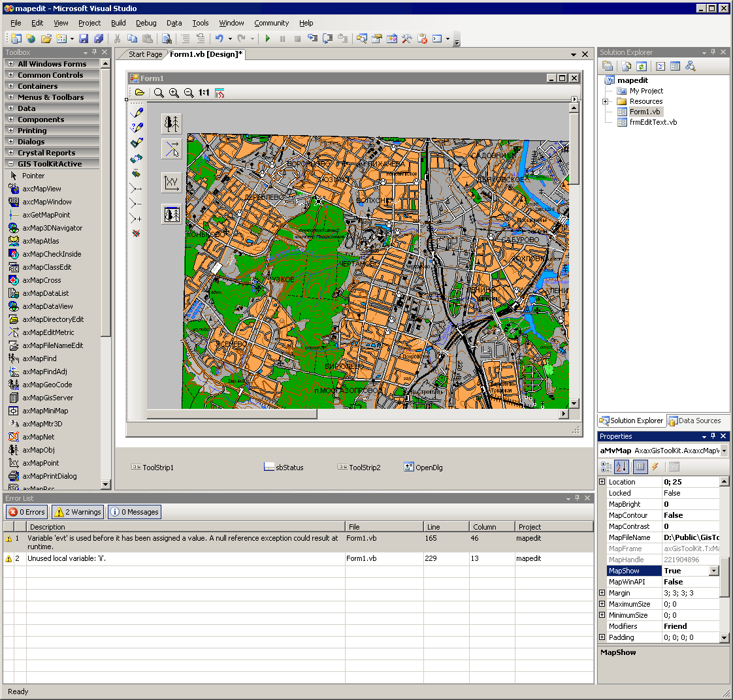Open the Community menu
Viewport: 733px width, 700px height.
coord(272,23)
